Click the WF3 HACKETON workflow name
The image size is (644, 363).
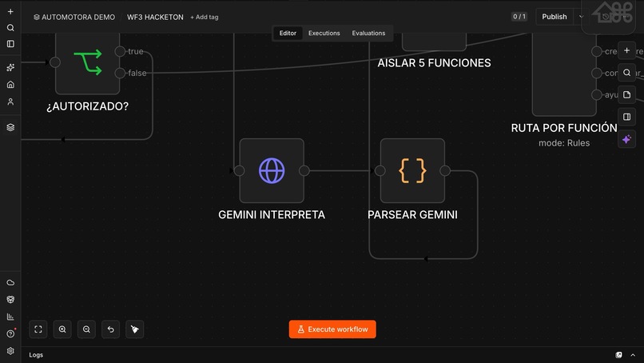(155, 18)
